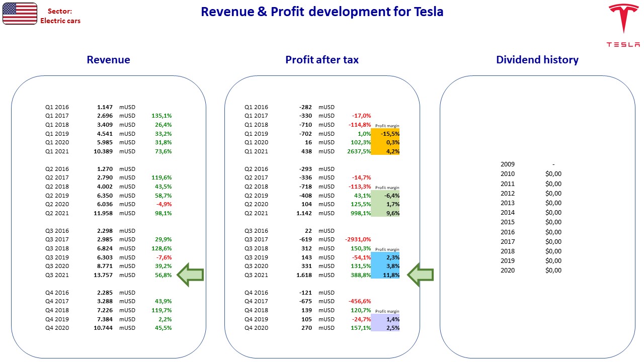Select the profit change figure -456,6%
Image resolution: width=644 pixels, height=362 pixels.
(x=360, y=301)
